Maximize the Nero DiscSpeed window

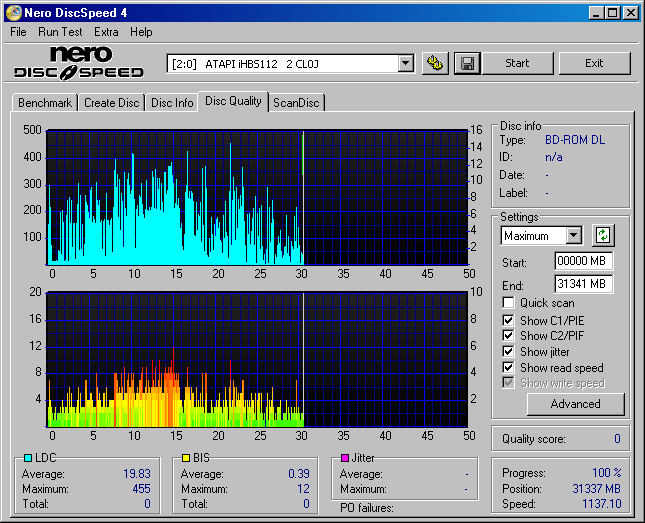coord(613,13)
